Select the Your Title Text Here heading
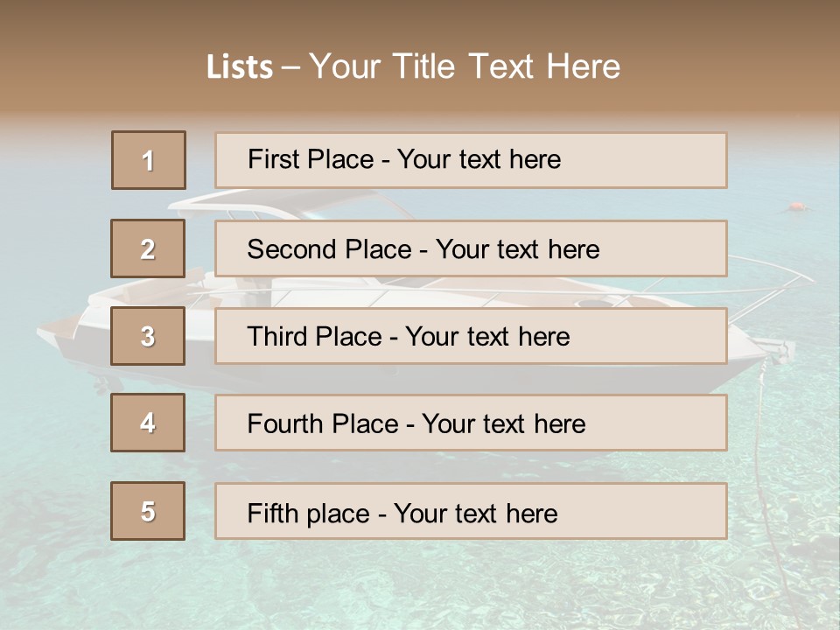This screenshot has height=630, width=840. tap(465, 66)
